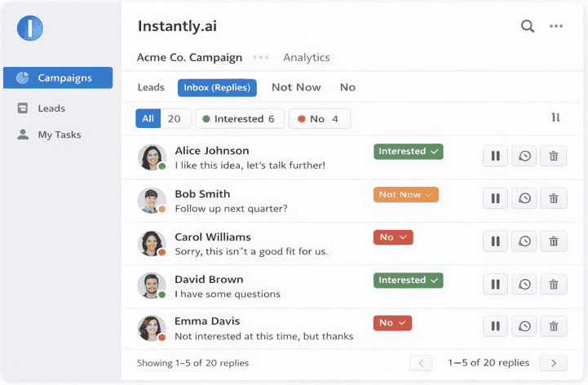
Task: Click Alice Johnson's avatar
Action: point(152,157)
